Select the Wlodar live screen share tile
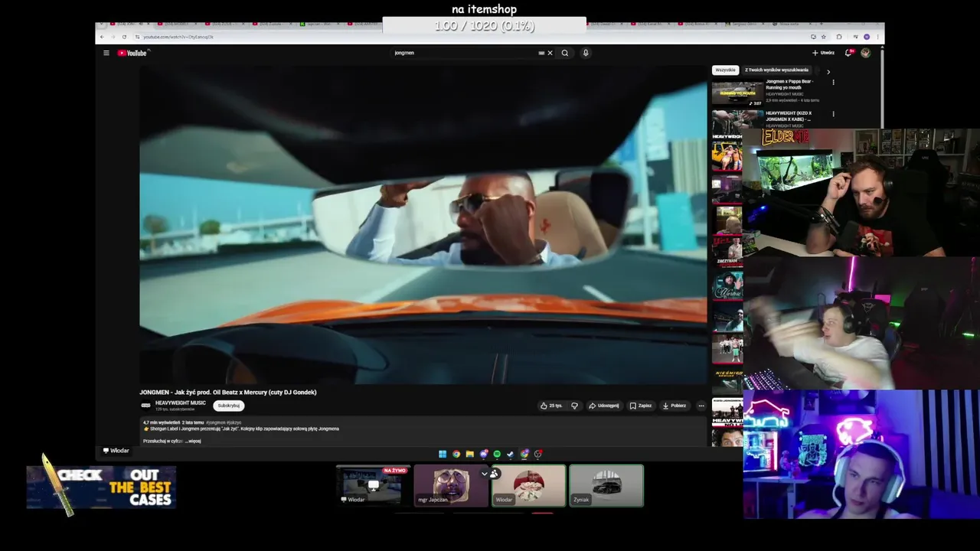This screenshot has height=551, width=980. (x=373, y=485)
